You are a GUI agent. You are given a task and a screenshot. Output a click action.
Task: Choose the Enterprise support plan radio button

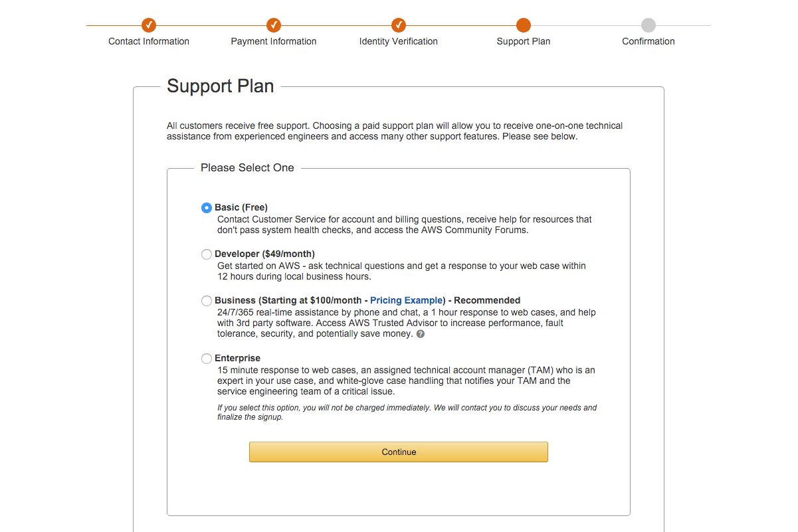[207, 359]
